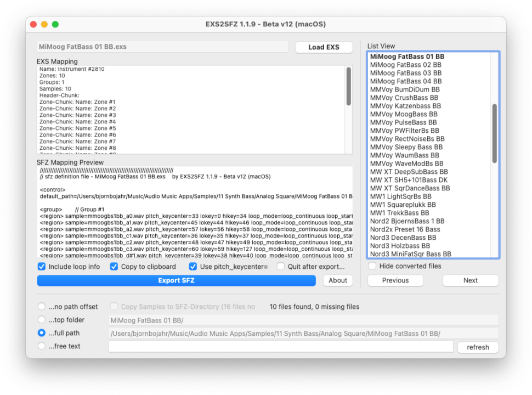Click the EXS Mapping scrollbar

pyautogui.click(x=348, y=86)
